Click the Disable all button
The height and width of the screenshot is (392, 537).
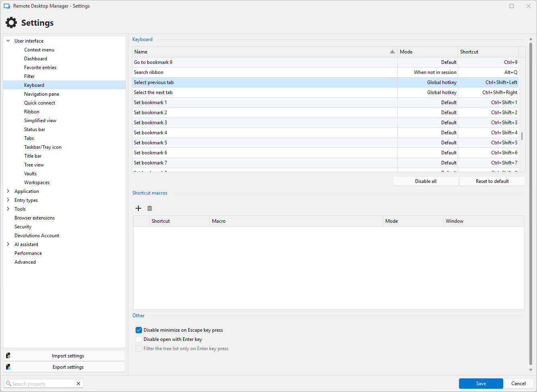click(x=426, y=181)
